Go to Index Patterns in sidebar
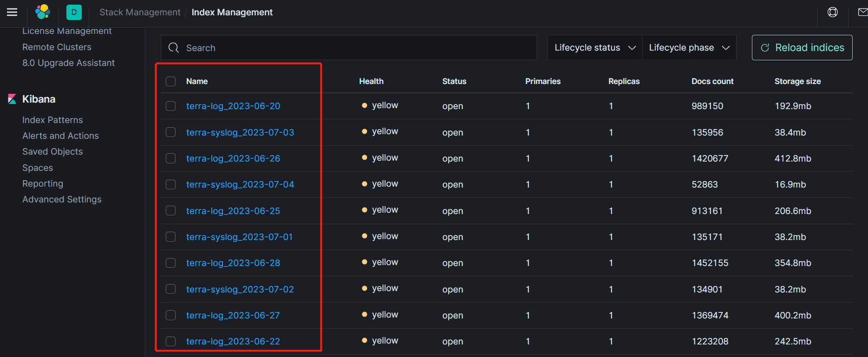This screenshot has height=357, width=868. 52,120
